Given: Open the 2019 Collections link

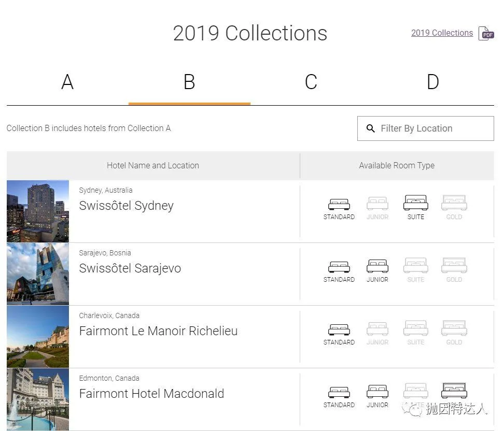Looking at the screenshot, I should click(x=442, y=33).
